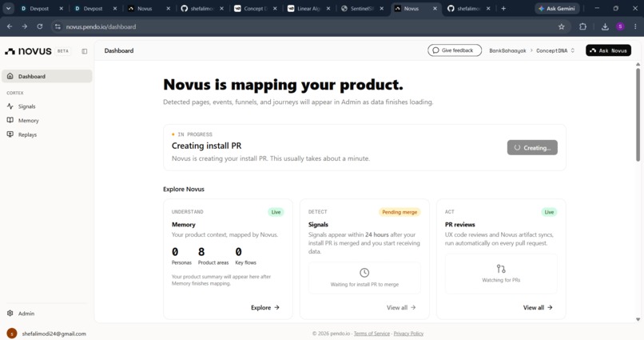This screenshot has height=340, width=644.
Task: Click the pull request icon Watching for PRs
Action: click(x=501, y=269)
